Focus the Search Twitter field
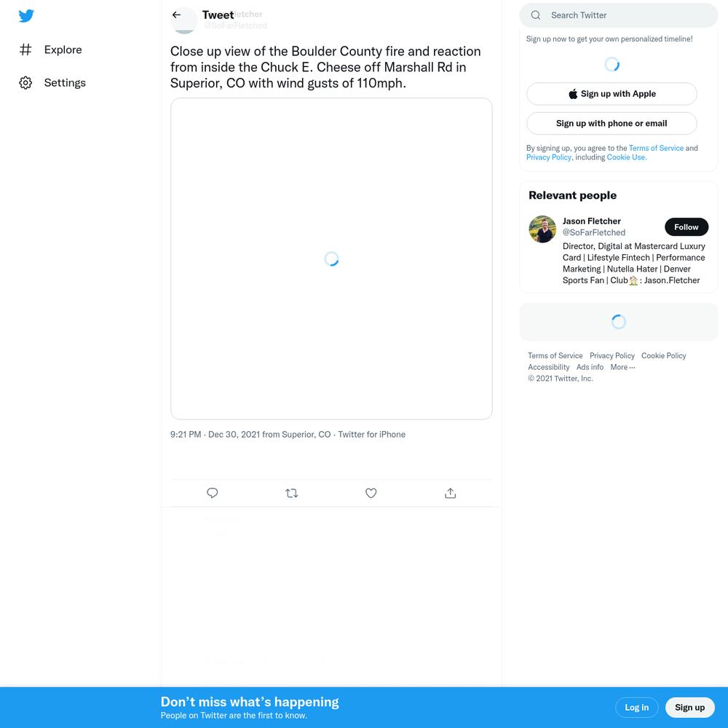Screen dimensions: 728x728 pos(618,15)
